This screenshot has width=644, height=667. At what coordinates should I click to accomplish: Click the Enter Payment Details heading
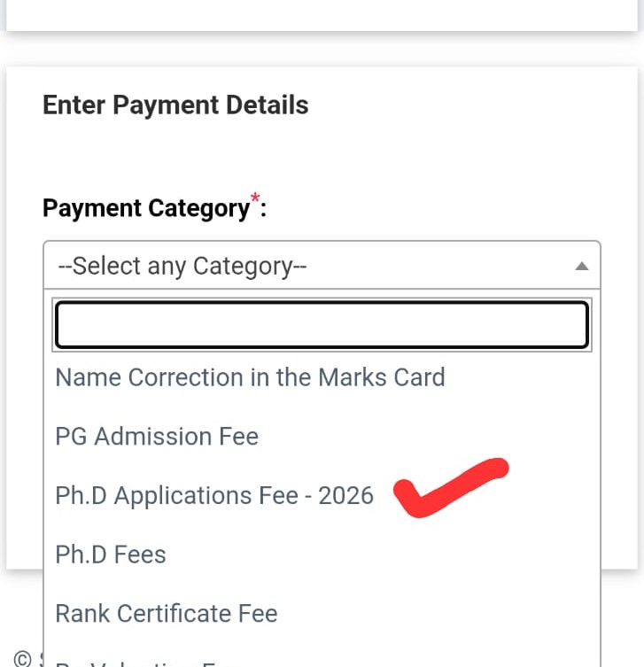175,105
